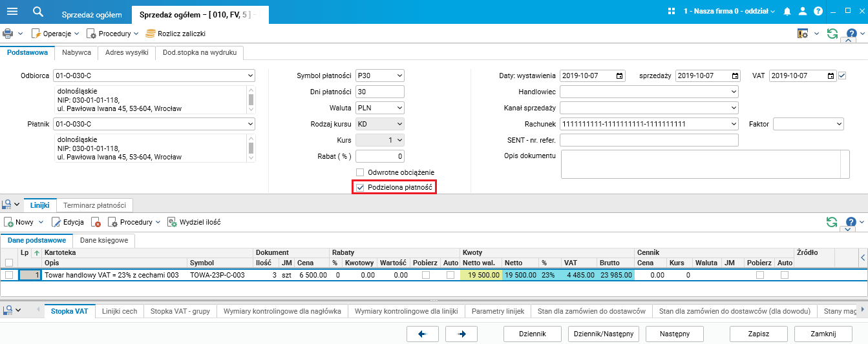Viewport: 868px width, 344px height.
Task: Open the hamburger main menu
Action: click(x=12, y=12)
